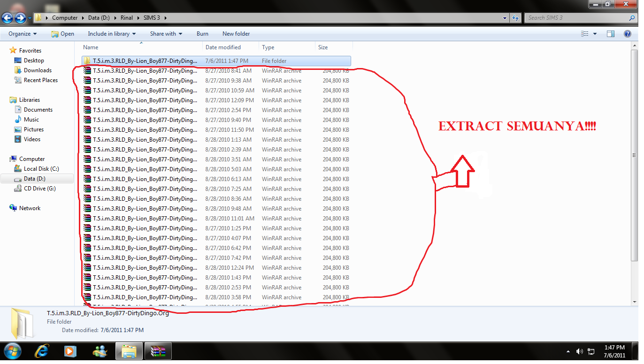644x364 pixels.
Task: Change view using the views icon
Action: pyautogui.click(x=585, y=34)
